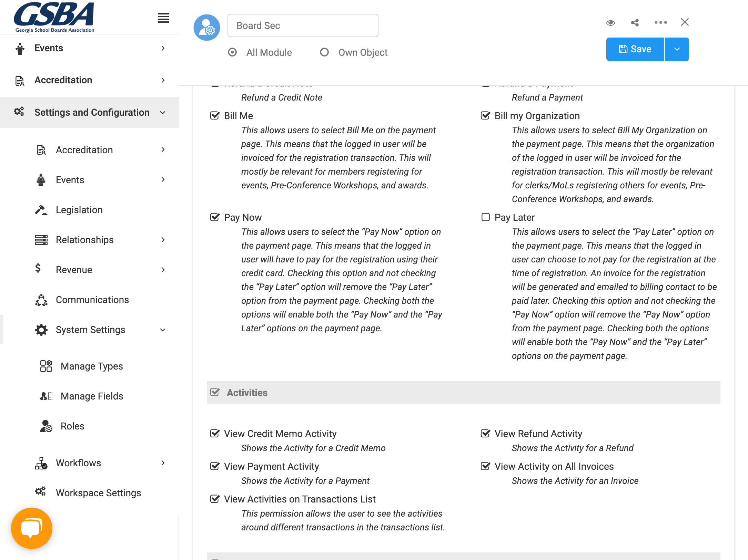Check the Pay Later checkbox
Viewport: 748px width, 560px height.
(485, 217)
